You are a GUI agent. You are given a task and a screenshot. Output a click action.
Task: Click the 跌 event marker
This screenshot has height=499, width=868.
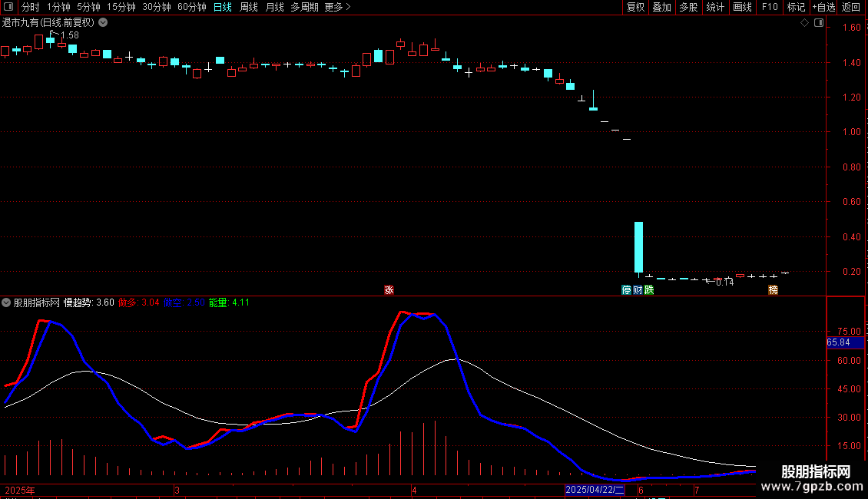click(649, 290)
